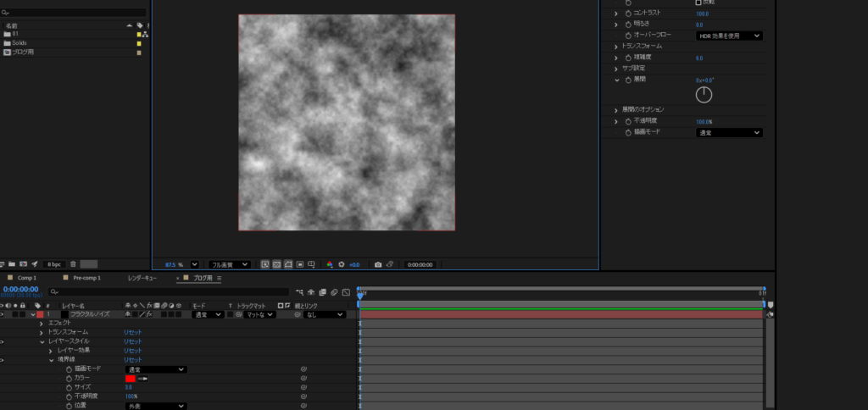868x410 pixels.
Task: Click the 8 bpc color depth button
Action: point(53,264)
